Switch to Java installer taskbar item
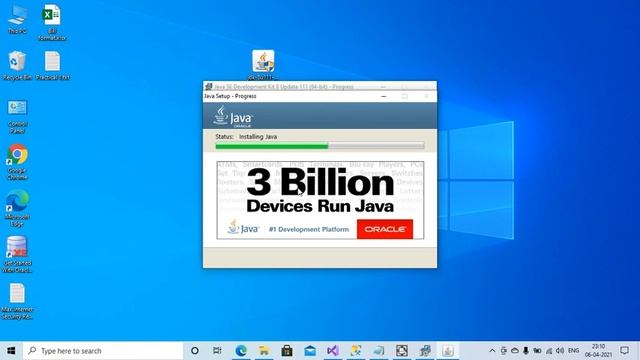This screenshot has height=360, width=640. click(x=448, y=351)
